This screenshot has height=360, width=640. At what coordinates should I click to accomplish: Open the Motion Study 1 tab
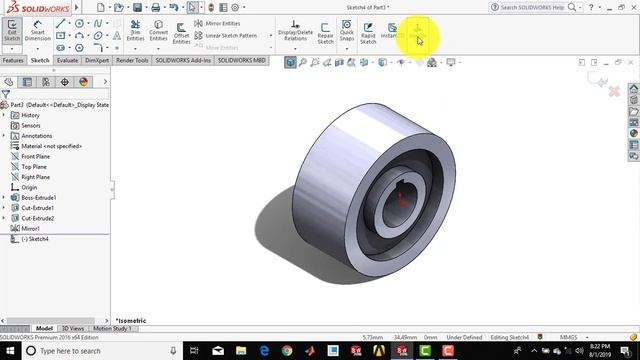(x=112, y=329)
